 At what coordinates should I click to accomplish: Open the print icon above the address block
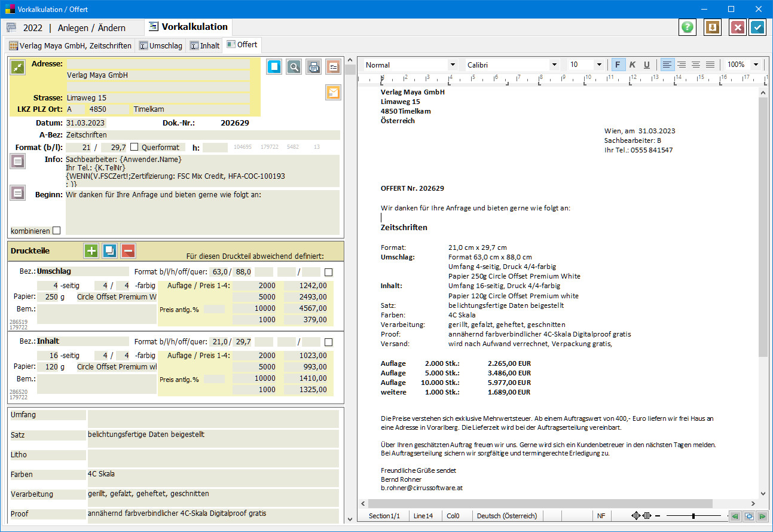(314, 67)
